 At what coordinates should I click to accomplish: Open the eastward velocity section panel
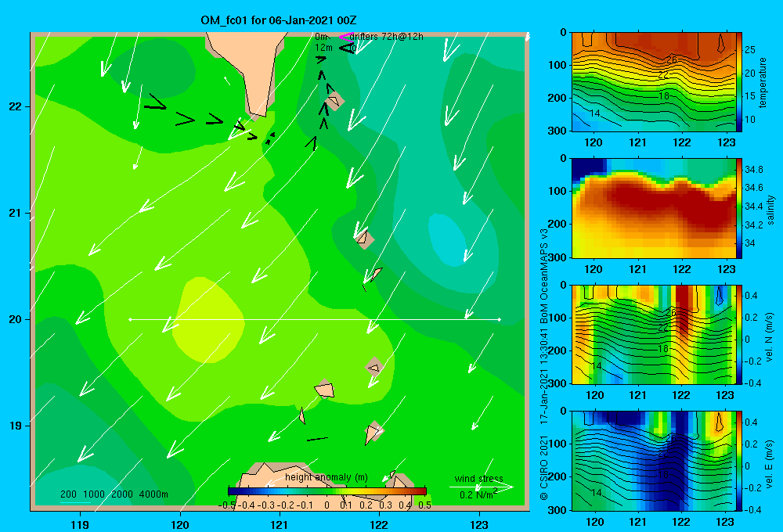654,461
